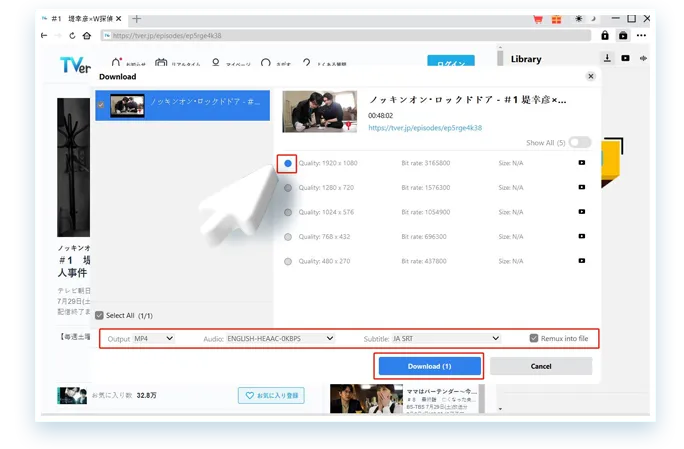Viewport: 684px width, 449px height.
Task: Click the TVer logo
Action: (x=75, y=65)
